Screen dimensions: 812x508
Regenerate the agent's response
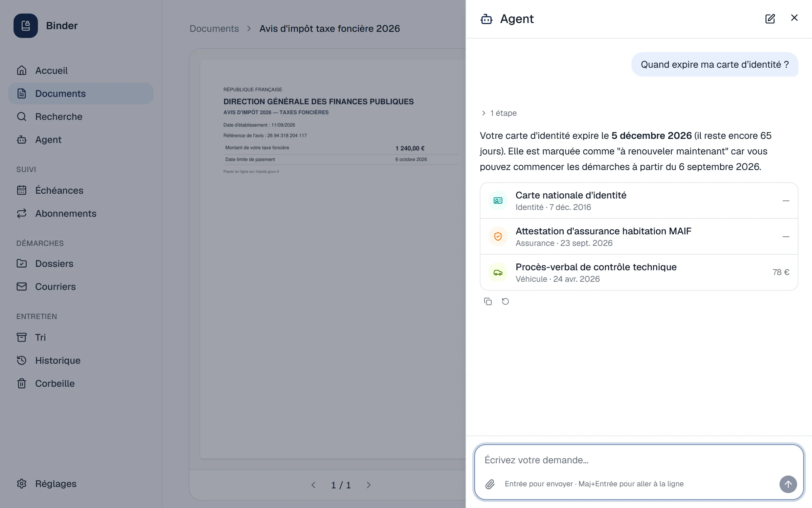505,301
